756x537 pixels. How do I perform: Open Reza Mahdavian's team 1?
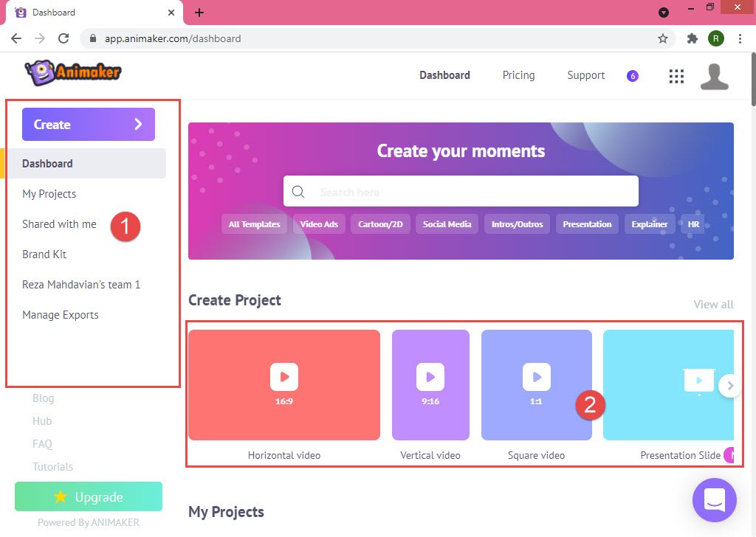click(x=81, y=285)
